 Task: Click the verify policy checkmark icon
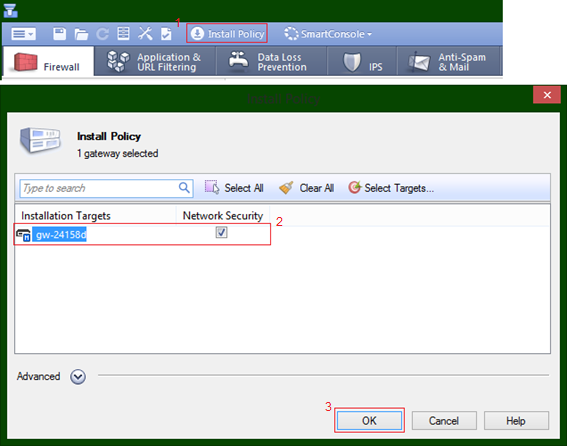click(166, 34)
